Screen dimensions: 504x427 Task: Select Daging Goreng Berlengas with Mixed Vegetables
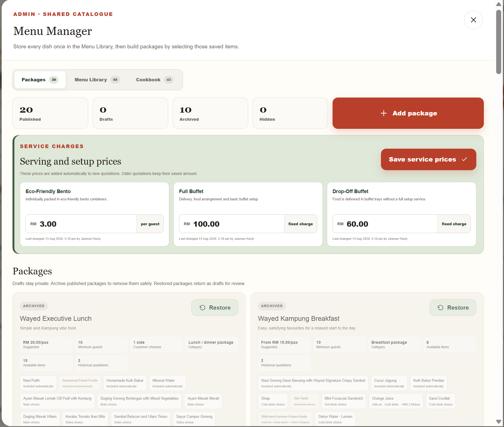coord(139,401)
